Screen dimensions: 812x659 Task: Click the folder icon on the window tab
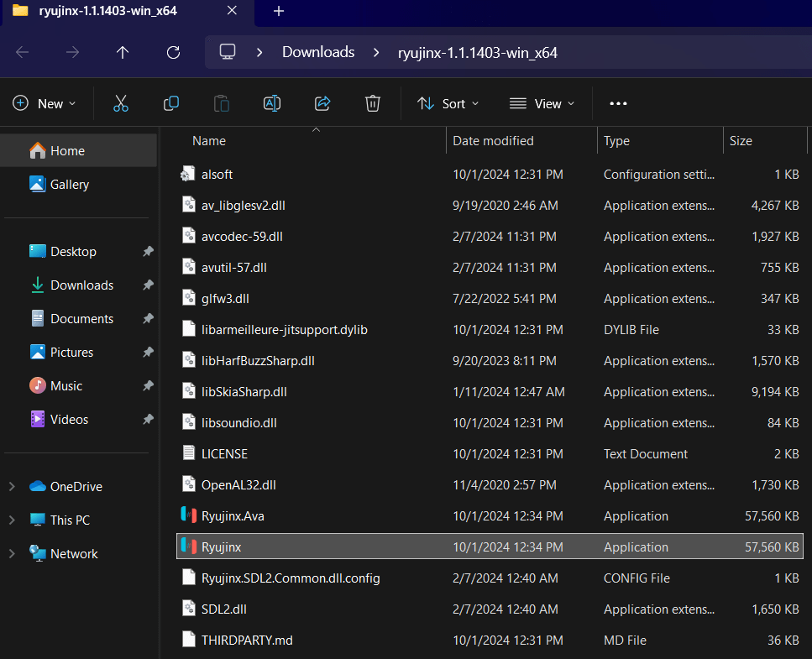point(20,10)
